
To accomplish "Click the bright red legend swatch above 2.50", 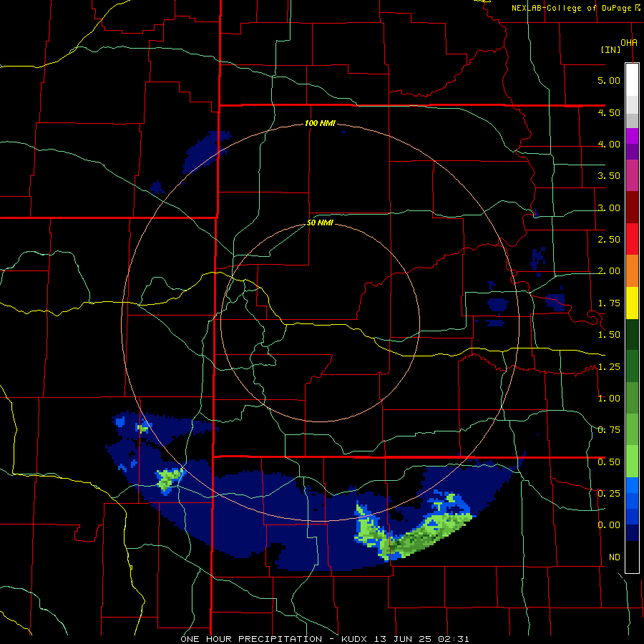I will pos(632,238).
